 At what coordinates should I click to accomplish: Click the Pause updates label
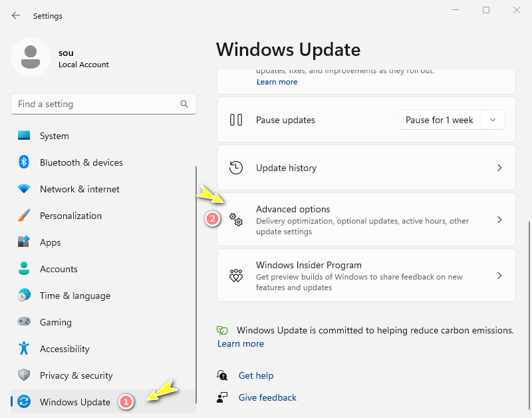click(x=285, y=120)
